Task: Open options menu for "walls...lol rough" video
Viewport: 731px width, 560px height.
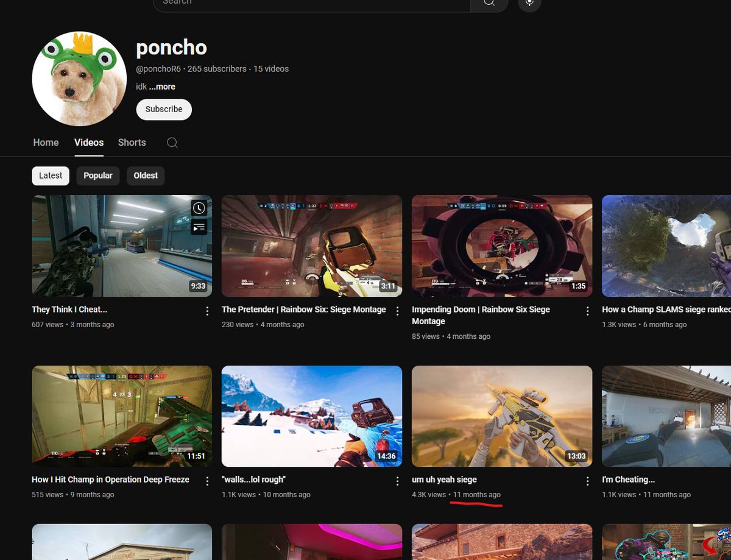Action: pos(397,481)
